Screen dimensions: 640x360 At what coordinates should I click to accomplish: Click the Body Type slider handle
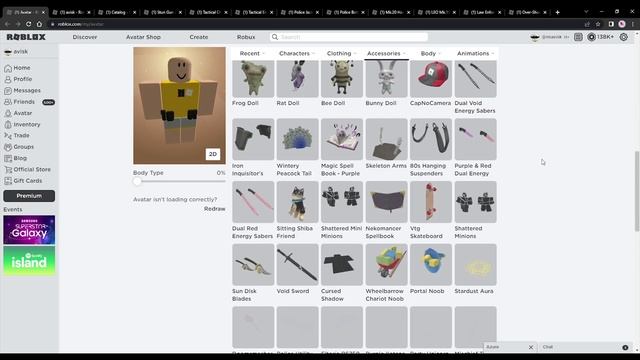(x=137, y=181)
